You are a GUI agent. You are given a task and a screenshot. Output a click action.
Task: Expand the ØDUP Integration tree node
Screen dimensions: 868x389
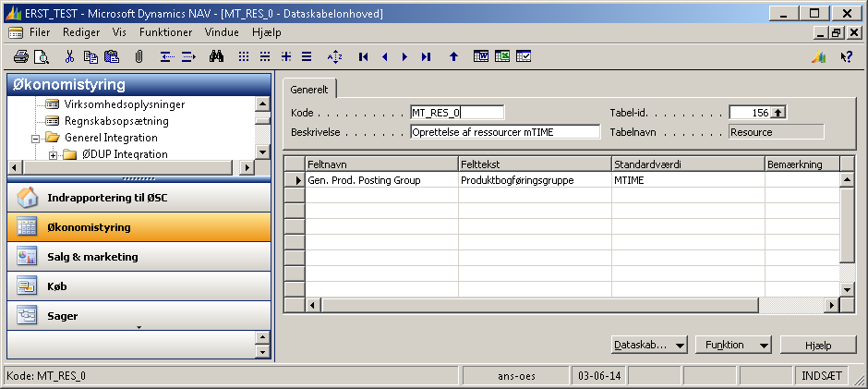pyautogui.click(x=54, y=154)
